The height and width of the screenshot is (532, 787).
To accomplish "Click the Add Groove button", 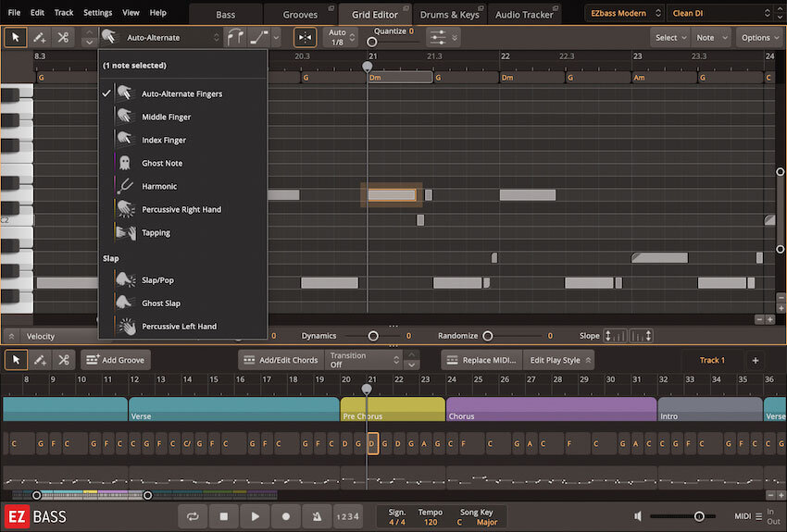I will [x=116, y=360].
